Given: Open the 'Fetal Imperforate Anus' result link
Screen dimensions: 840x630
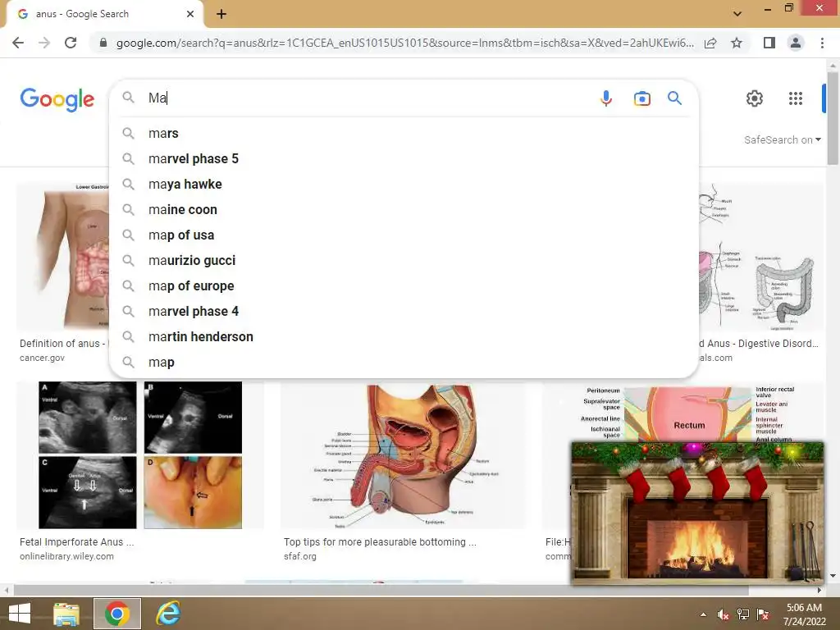Looking at the screenshot, I should coord(76,542).
